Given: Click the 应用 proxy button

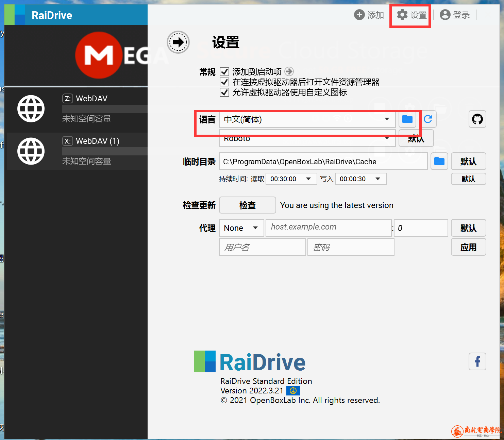Looking at the screenshot, I should click(468, 247).
